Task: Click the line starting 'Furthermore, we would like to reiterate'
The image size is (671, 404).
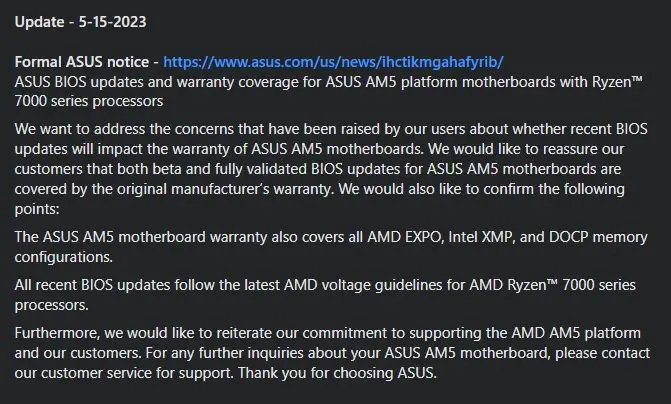Action: [x=327, y=333]
